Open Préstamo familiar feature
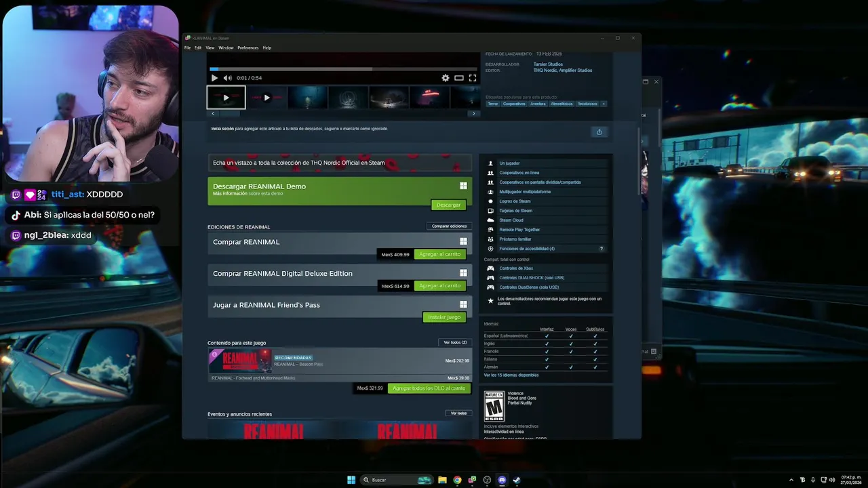Viewport: 868px width, 488px height. 515,239
